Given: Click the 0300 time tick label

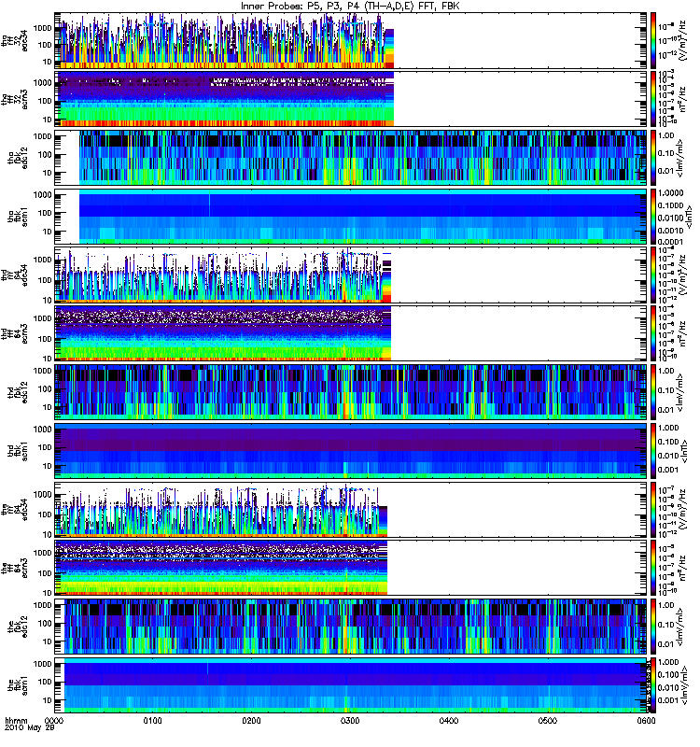Looking at the screenshot, I should point(350,721).
